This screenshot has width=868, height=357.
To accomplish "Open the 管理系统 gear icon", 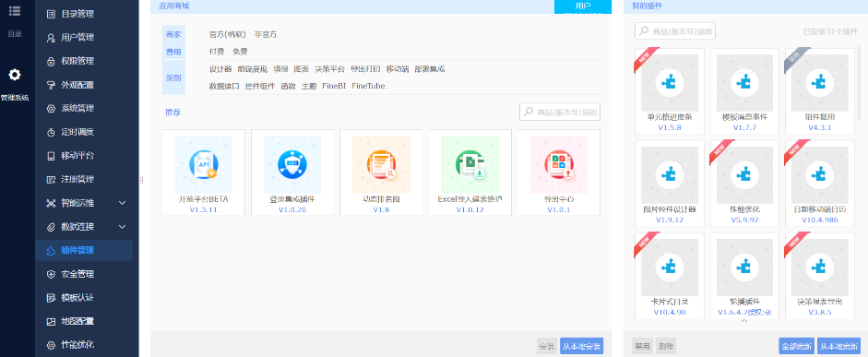I will [x=15, y=75].
